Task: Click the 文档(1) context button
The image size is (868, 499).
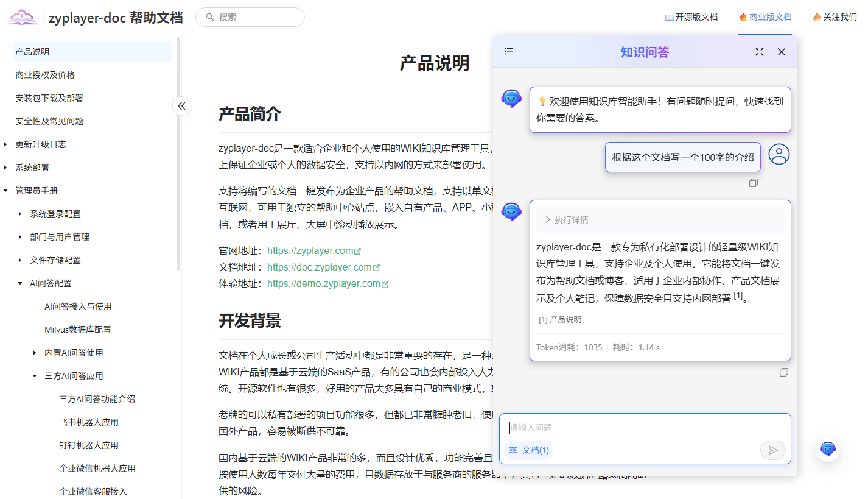Action: pyautogui.click(x=528, y=450)
